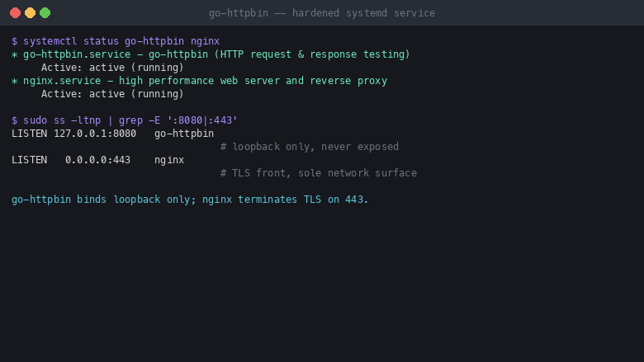Click the asterisk bullet before go-httpbin.service
The height and width of the screenshot is (362, 644).
[14, 54]
